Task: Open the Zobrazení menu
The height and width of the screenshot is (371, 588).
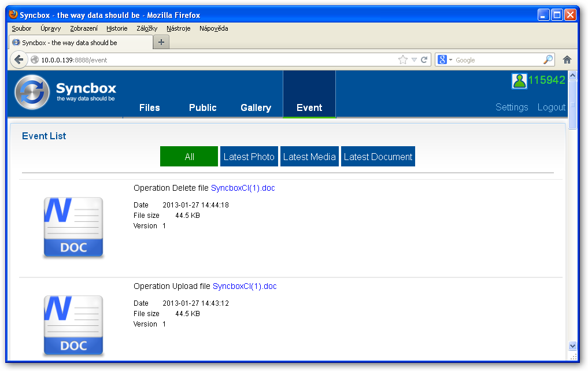Action: tap(84, 28)
